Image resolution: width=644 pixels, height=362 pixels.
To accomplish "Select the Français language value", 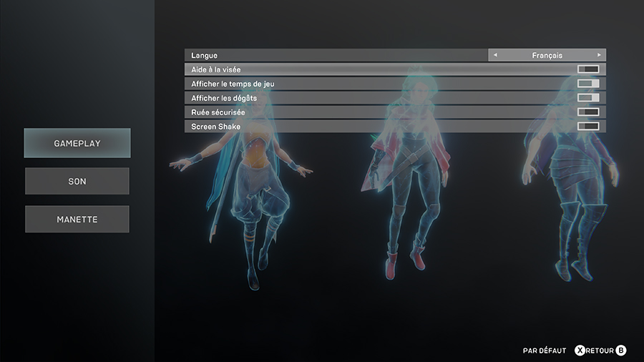I will tap(547, 55).
